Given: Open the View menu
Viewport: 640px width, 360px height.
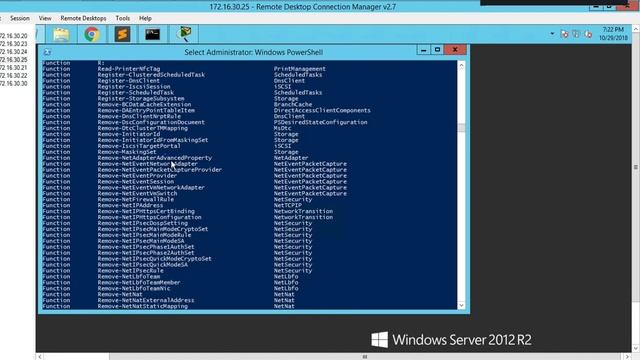Looking at the screenshot, I should tap(45, 18).
